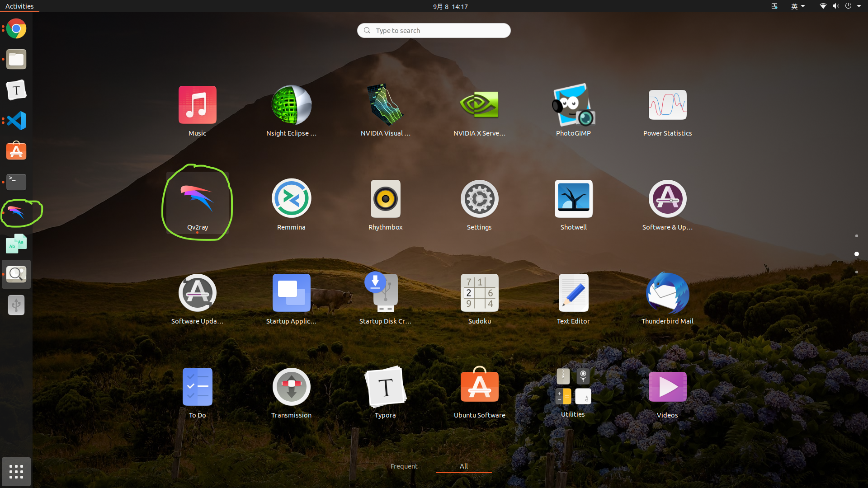Screen dimensions: 868x488
Task: Launch the Shotwell photo manager
Action: (573, 199)
